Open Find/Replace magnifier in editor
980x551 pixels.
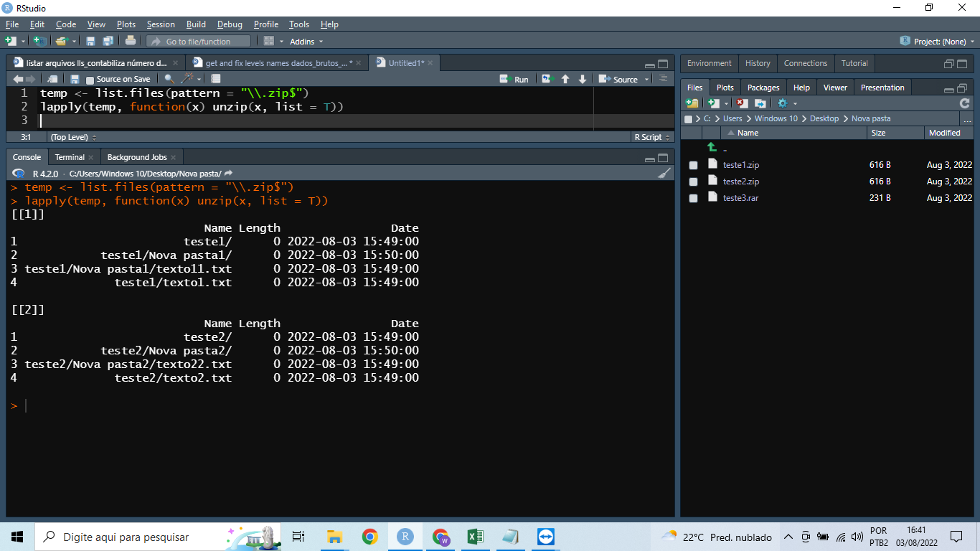169,79
